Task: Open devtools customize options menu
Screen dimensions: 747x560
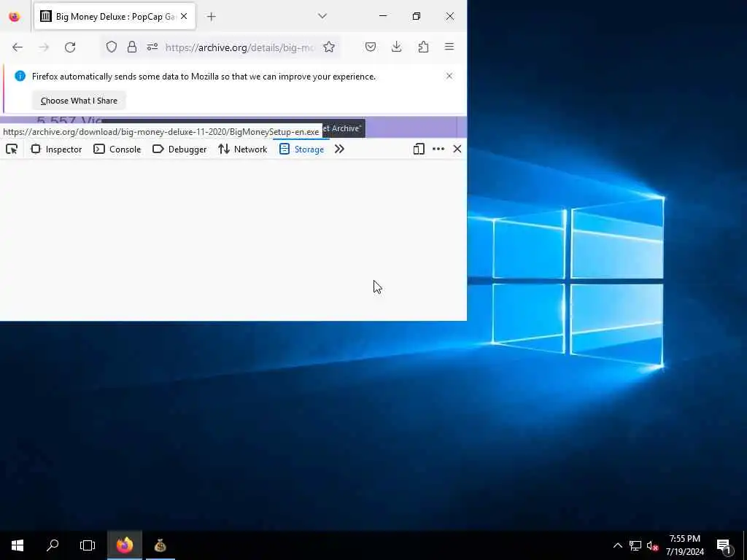Action: (438, 149)
